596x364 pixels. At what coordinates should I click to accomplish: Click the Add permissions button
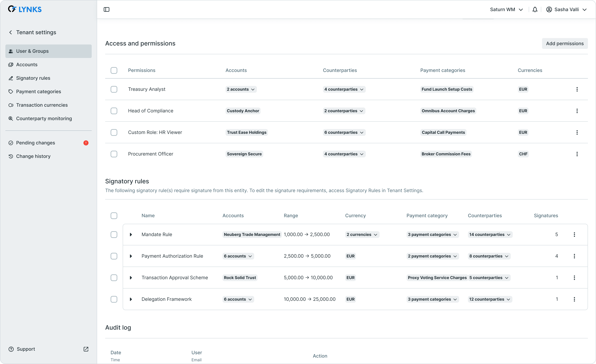[564, 43]
